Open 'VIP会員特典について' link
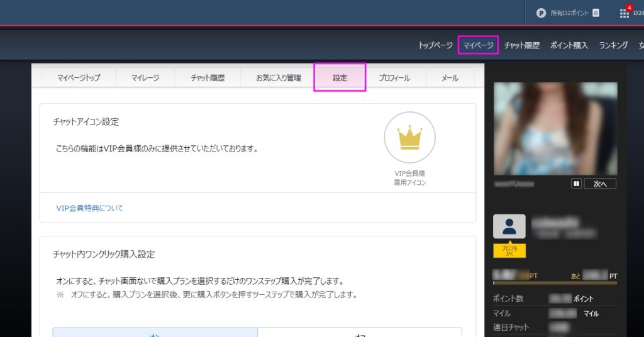The width and height of the screenshot is (644, 337). tap(90, 208)
